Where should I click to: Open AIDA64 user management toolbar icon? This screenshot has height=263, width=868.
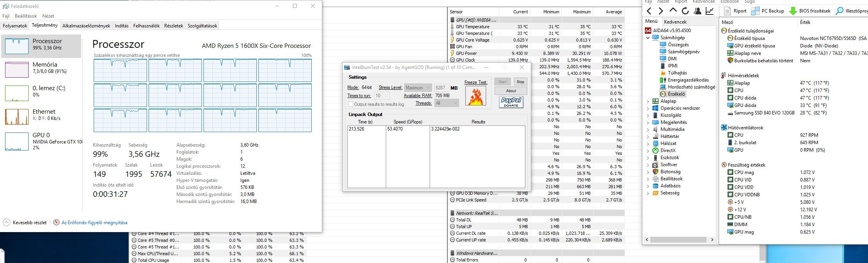coord(697,11)
